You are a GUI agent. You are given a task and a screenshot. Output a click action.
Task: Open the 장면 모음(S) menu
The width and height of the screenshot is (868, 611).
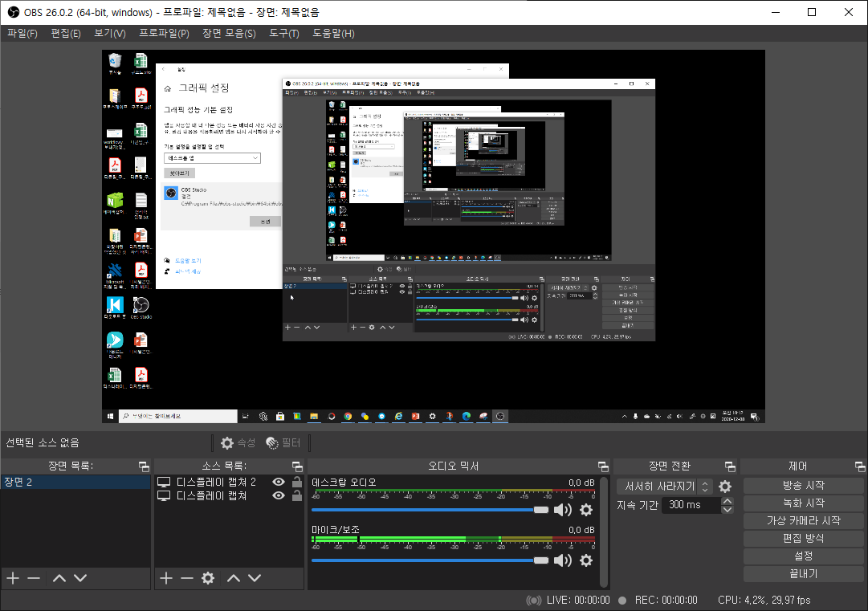coord(229,33)
